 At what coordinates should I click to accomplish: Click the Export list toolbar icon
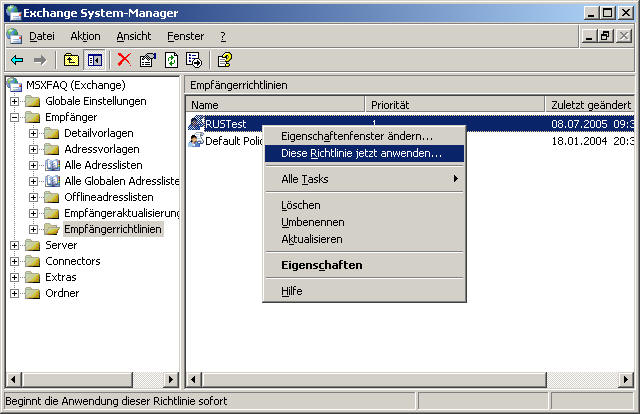194,60
